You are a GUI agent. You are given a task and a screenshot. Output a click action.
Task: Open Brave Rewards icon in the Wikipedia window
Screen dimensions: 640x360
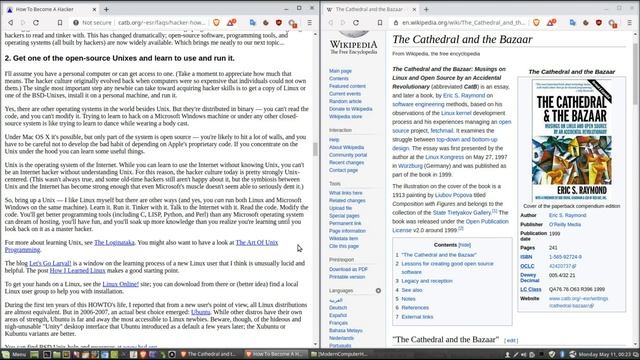[x=551, y=22]
